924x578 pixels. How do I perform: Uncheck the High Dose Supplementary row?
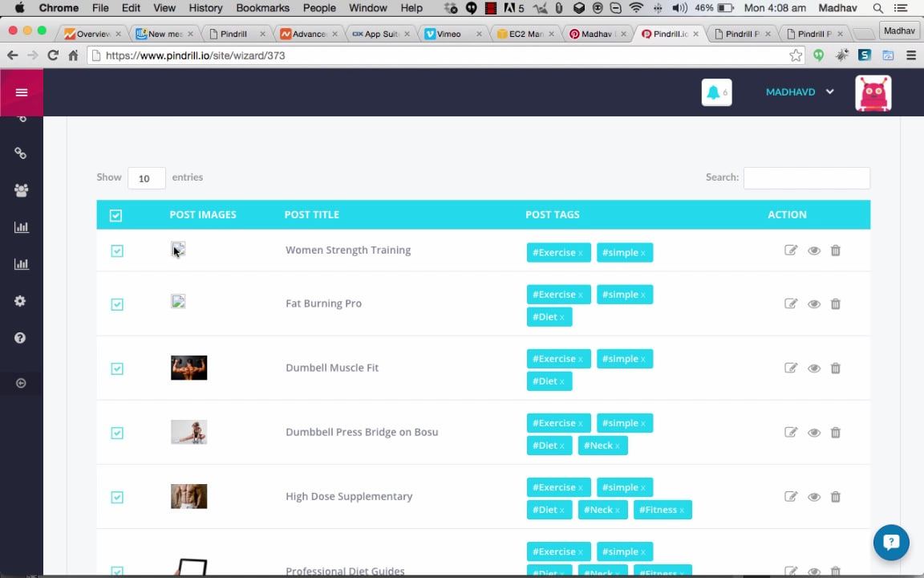116,497
